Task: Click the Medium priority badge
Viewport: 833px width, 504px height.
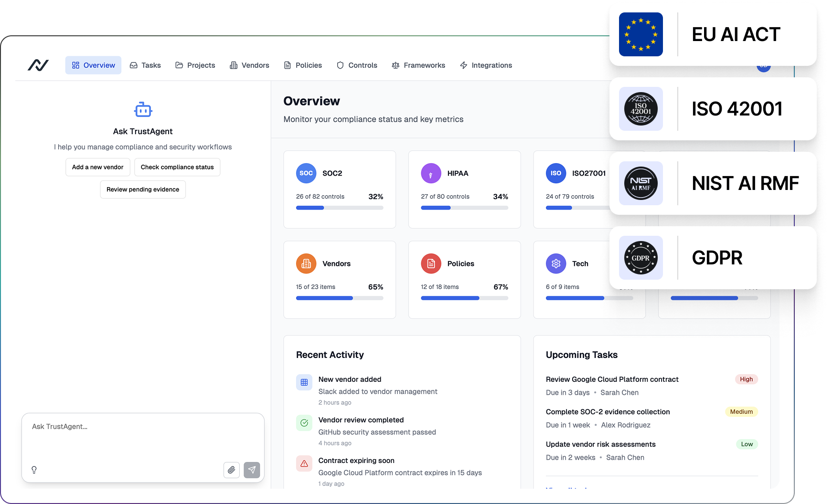Action: (x=741, y=412)
